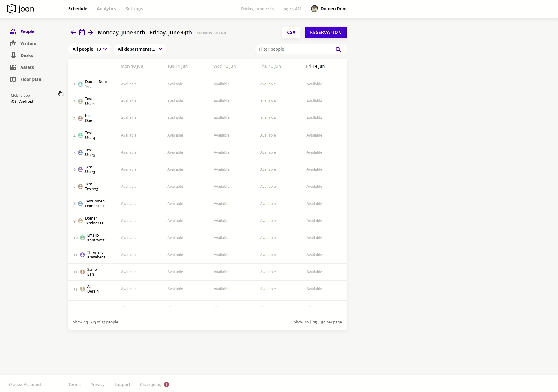Screen dimensions: 558x392
Task: Click the Filter people input field
Action: (295, 49)
